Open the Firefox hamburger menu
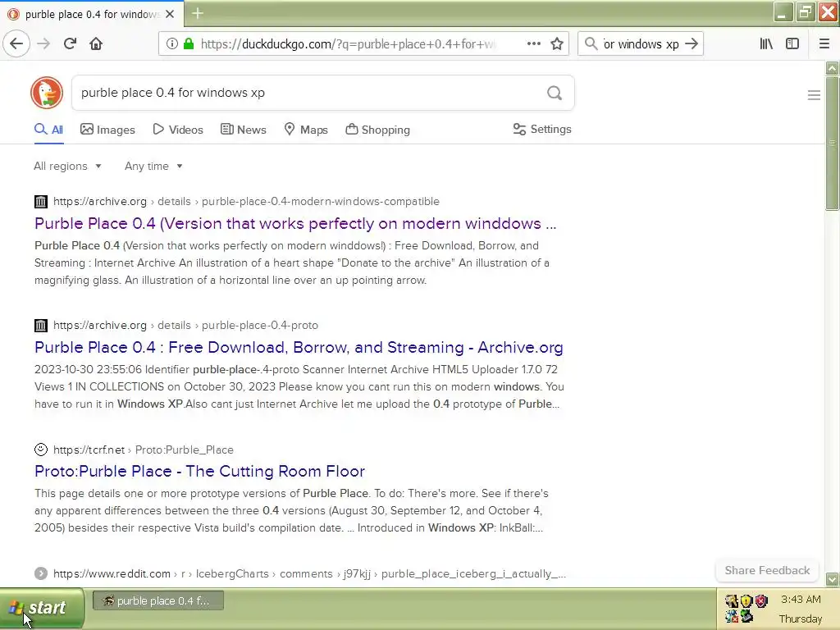 (x=824, y=43)
